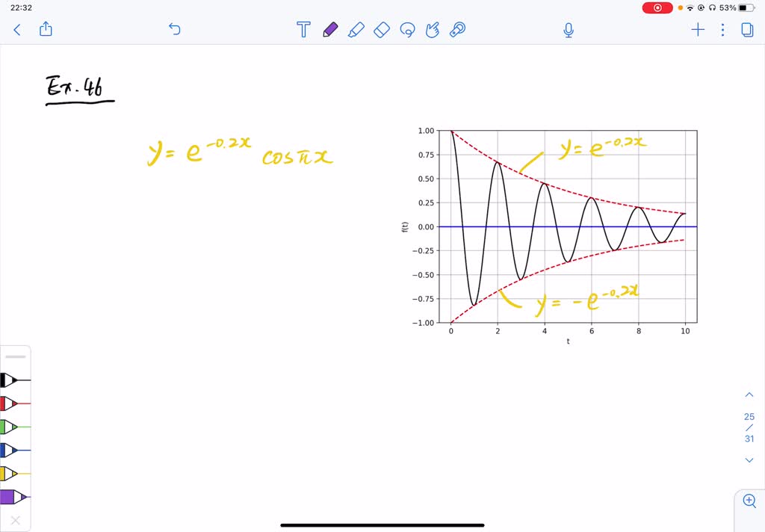Select the hand pointer tool
The image size is (765, 532).
(x=433, y=30)
